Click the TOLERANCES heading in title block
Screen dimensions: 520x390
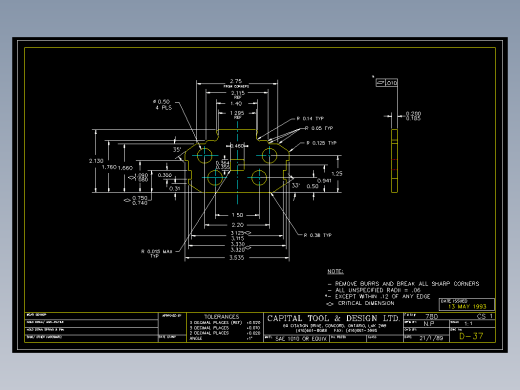point(222,317)
